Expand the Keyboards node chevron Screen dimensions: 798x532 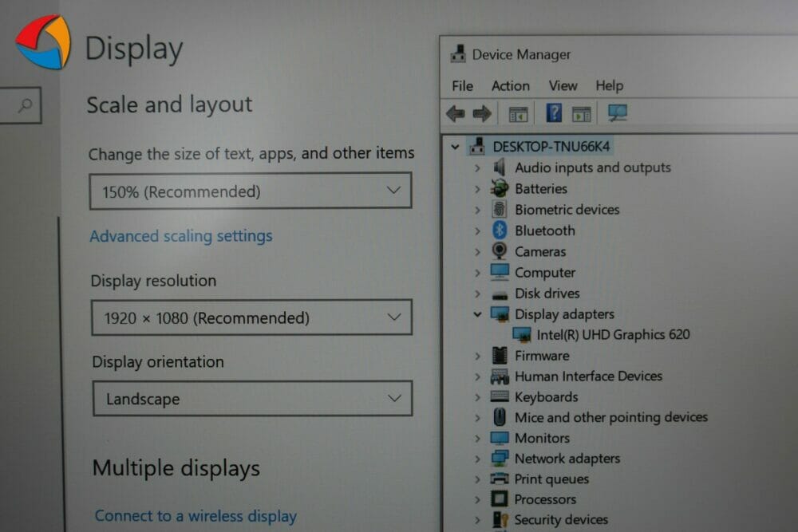[477, 396]
